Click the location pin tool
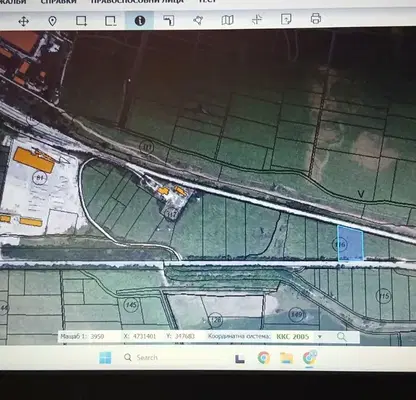The image size is (416, 400). coord(52,21)
